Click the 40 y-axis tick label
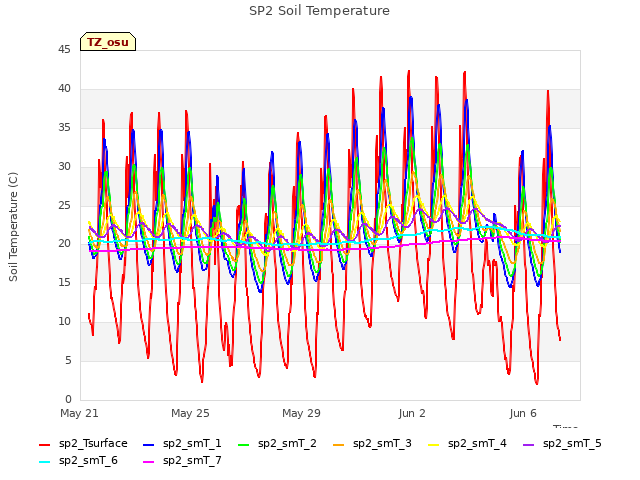Screen dimensions: 640x480 point(64,89)
